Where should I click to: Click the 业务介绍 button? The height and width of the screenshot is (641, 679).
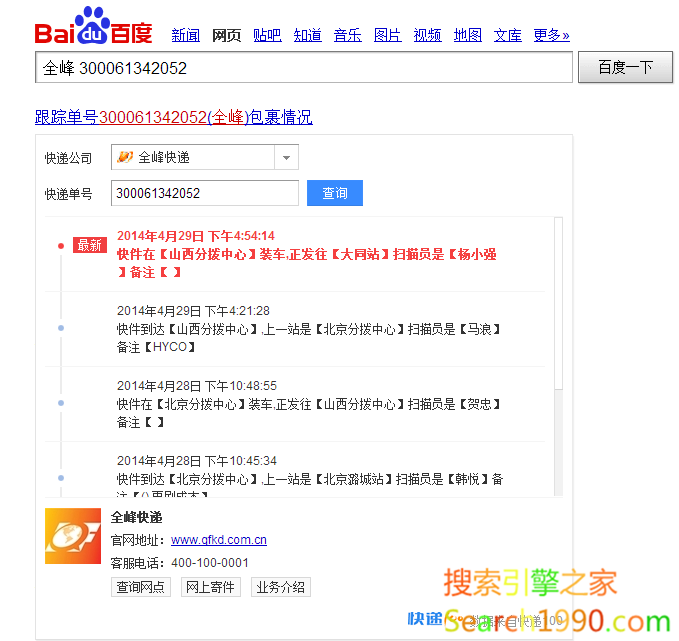tap(281, 587)
